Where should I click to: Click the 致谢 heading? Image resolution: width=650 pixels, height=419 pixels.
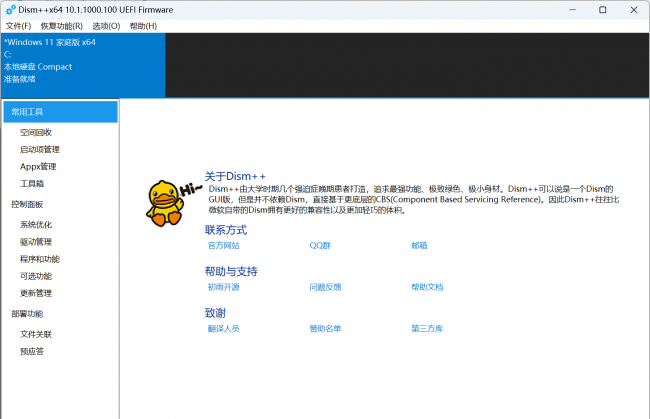(215, 313)
